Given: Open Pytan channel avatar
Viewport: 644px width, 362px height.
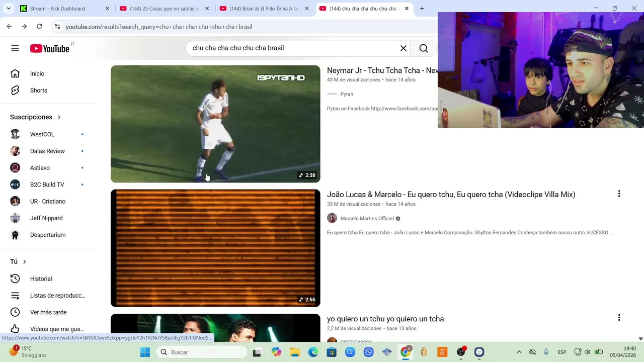Looking at the screenshot, I should pos(332,94).
